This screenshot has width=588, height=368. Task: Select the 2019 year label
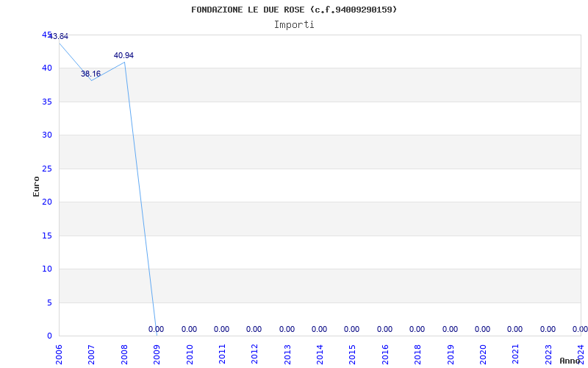tap(451, 354)
